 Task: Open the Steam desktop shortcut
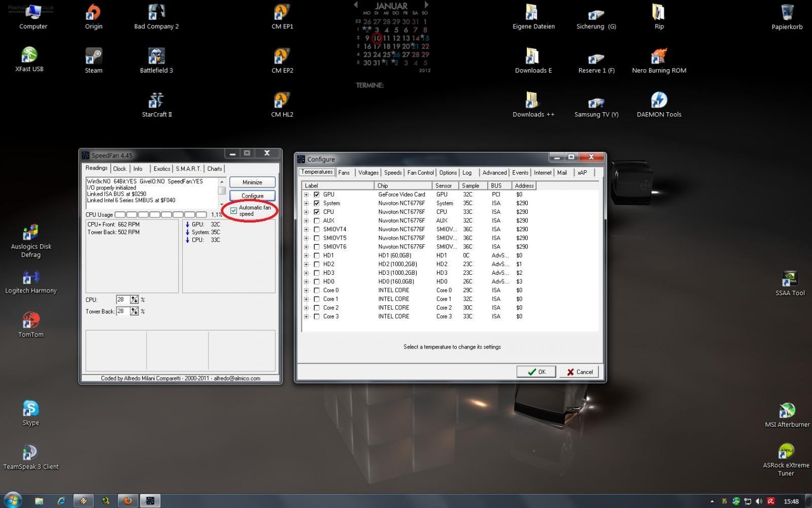(93, 60)
